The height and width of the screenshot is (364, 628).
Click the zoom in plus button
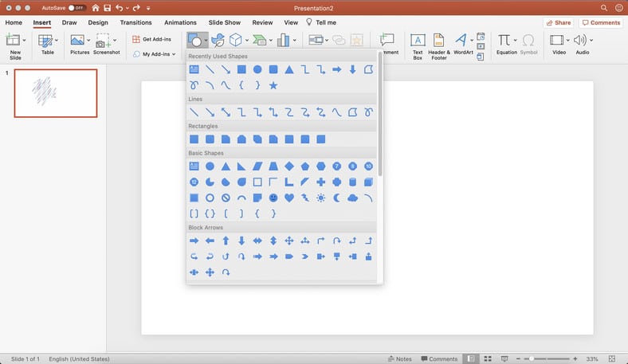click(575, 358)
